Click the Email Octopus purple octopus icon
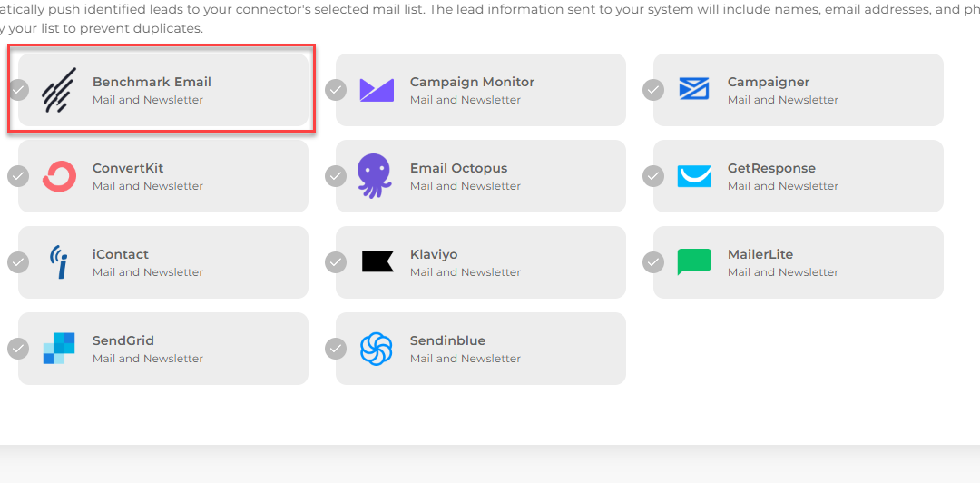980x483 pixels. (375, 176)
